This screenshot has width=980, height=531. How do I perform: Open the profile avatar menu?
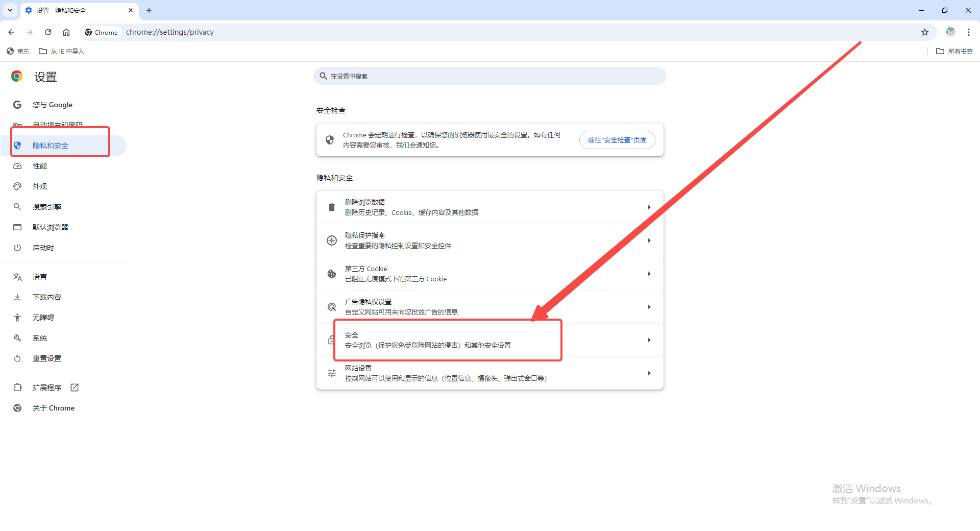[950, 32]
